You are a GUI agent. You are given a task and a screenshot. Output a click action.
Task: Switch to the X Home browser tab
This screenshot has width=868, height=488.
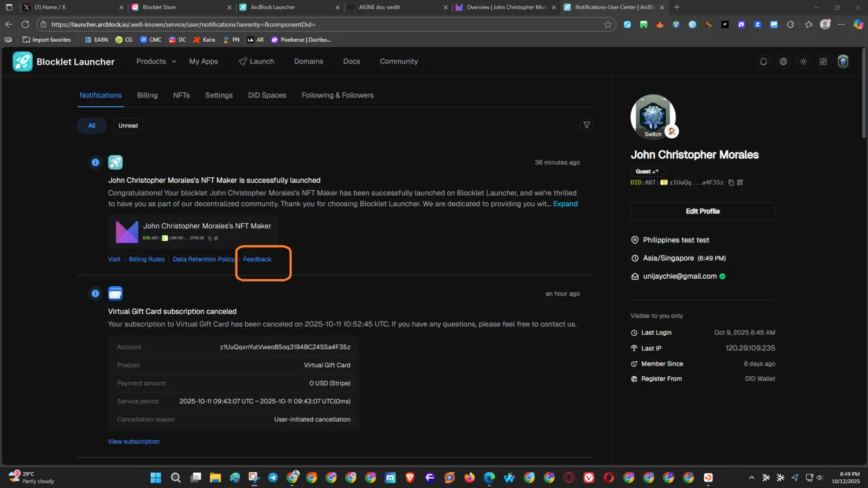coord(73,8)
